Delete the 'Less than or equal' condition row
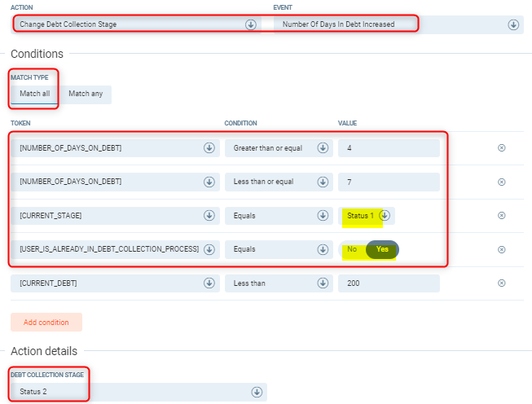This screenshot has width=532, height=404. tap(501, 182)
